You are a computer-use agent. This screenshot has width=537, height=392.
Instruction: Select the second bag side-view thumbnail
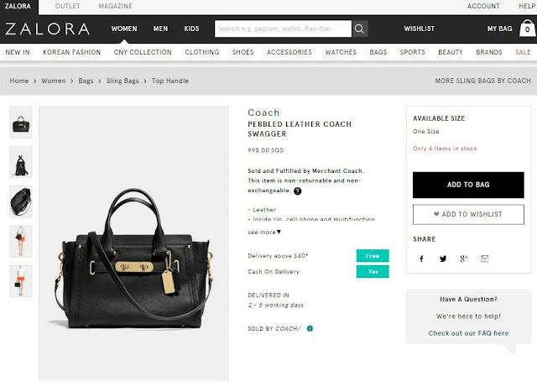[x=21, y=162]
